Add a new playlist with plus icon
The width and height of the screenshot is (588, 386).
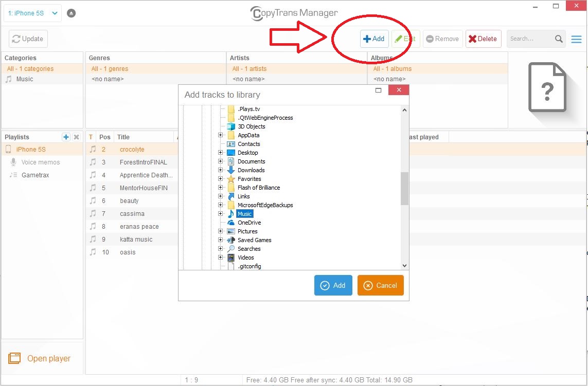(x=66, y=137)
